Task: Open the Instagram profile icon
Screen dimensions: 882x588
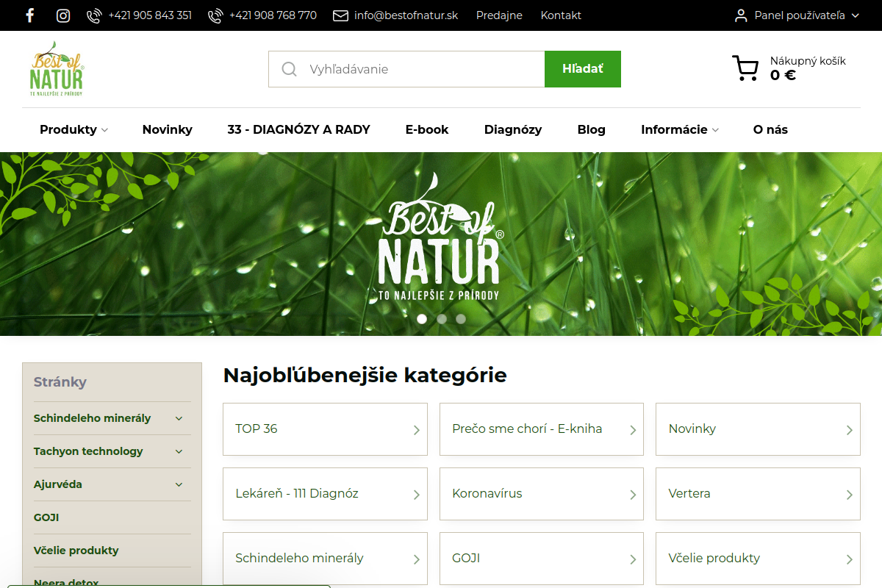Action: pos(63,15)
